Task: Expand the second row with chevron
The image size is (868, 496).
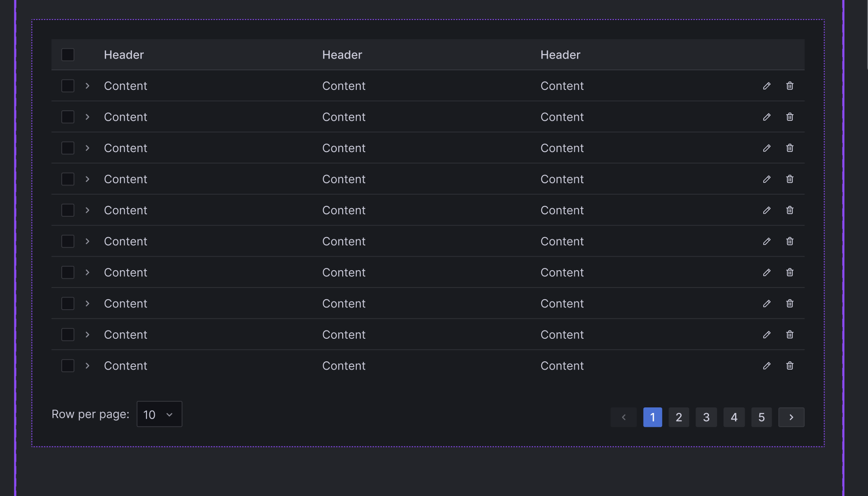Action: tap(87, 117)
